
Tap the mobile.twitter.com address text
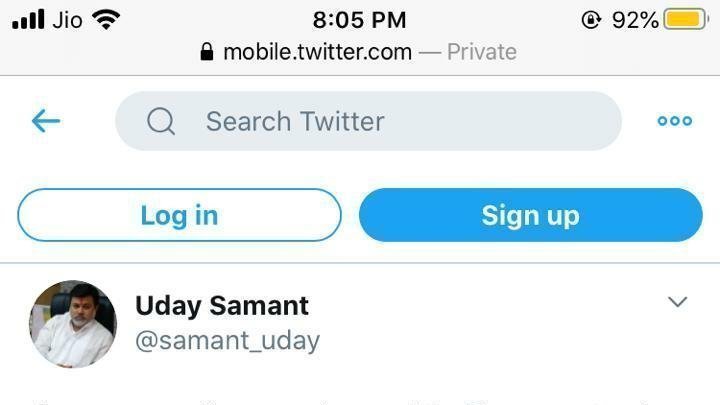pos(317,52)
